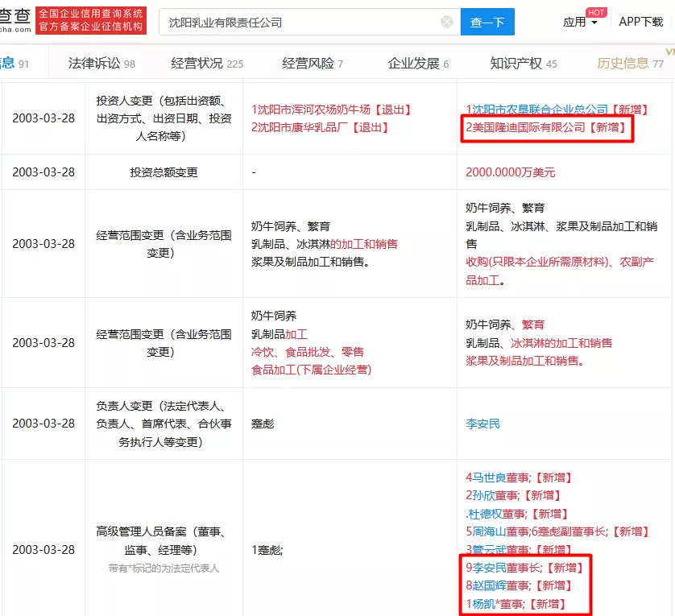The height and width of the screenshot is (616, 675).
Task: Open director 马世良's profile link
Action: [487, 478]
